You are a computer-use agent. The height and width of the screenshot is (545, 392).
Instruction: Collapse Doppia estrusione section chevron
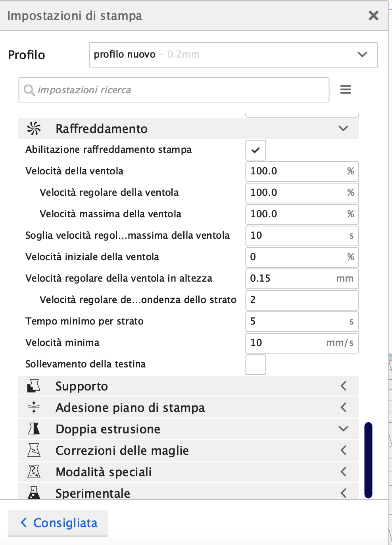[344, 429]
